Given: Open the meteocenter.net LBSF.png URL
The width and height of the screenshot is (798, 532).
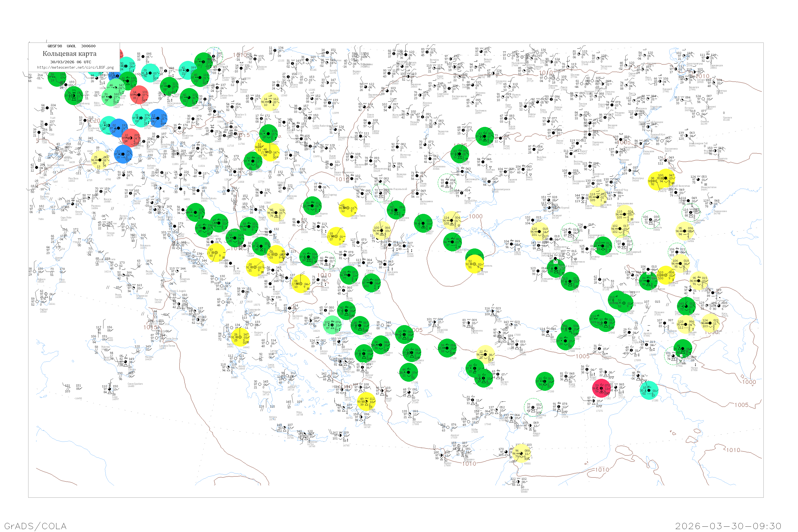Looking at the screenshot, I should pos(75,67).
